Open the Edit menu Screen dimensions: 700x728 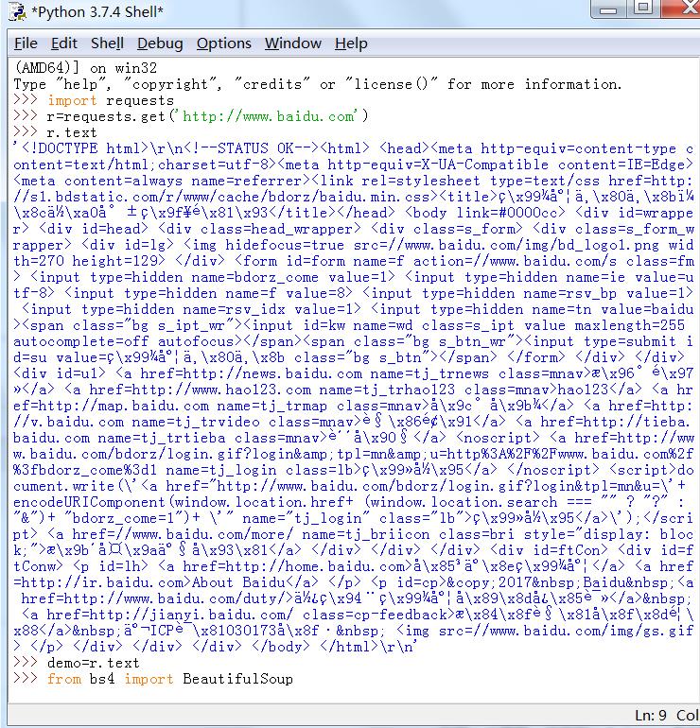(x=64, y=43)
